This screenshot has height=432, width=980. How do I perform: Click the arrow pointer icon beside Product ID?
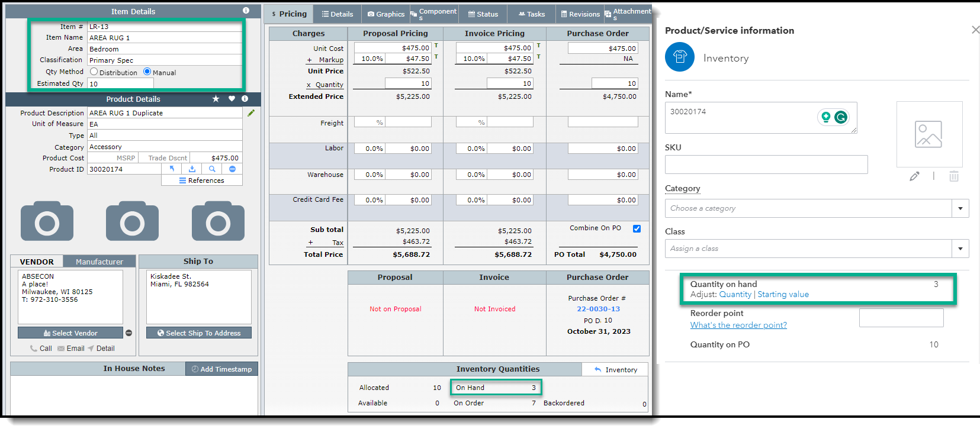(x=172, y=169)
